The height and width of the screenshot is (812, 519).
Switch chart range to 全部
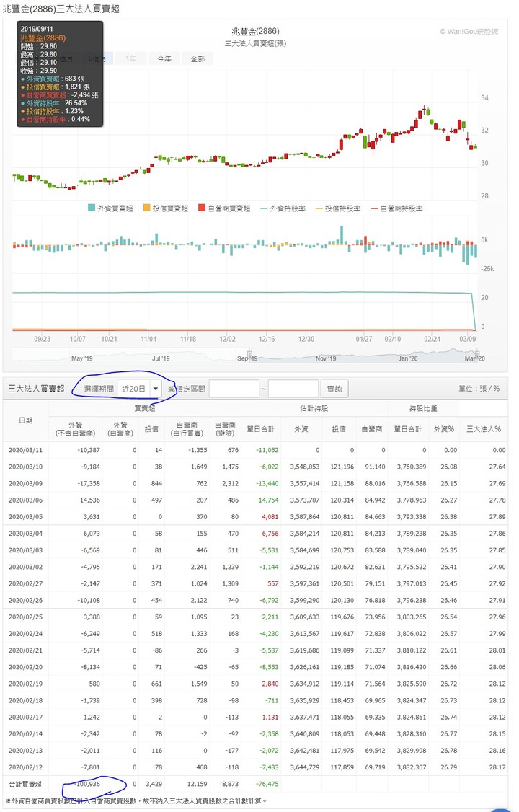[198, 58]
